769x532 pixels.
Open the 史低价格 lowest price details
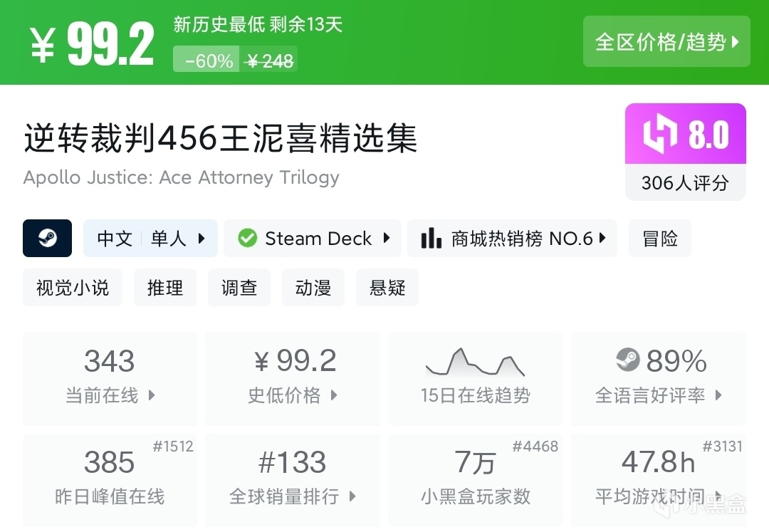coord(293,379)
